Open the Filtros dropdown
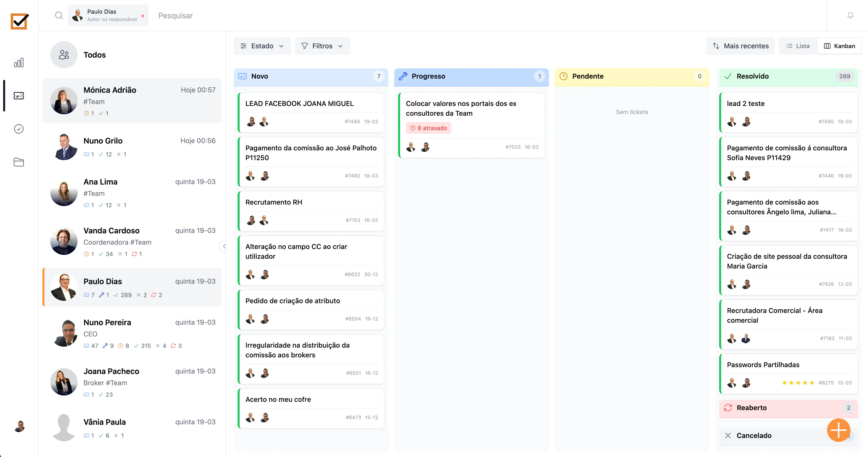The image size is (868, 457). (x=322, y=46)
